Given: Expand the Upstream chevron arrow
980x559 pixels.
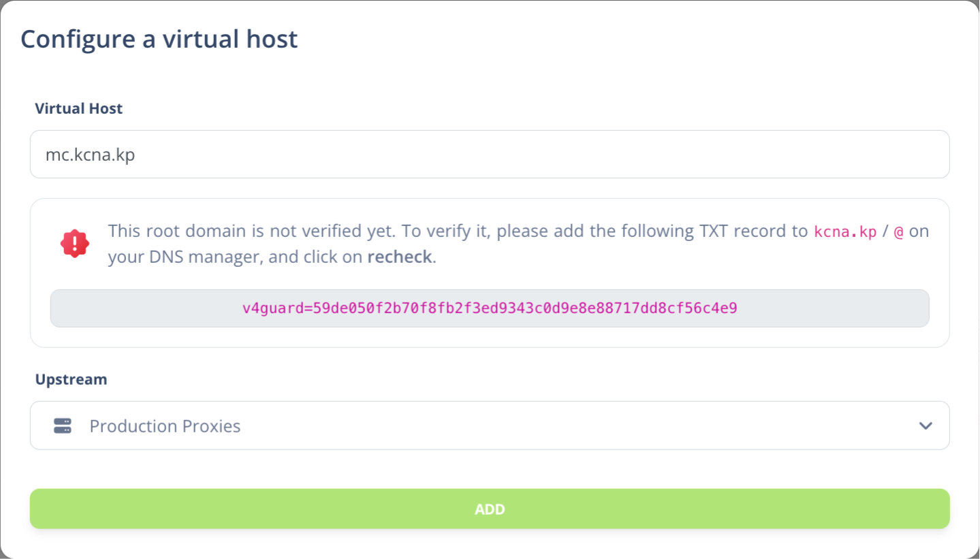Looking at the screenshot, I should pyautogui.click(x=925, y=426).
